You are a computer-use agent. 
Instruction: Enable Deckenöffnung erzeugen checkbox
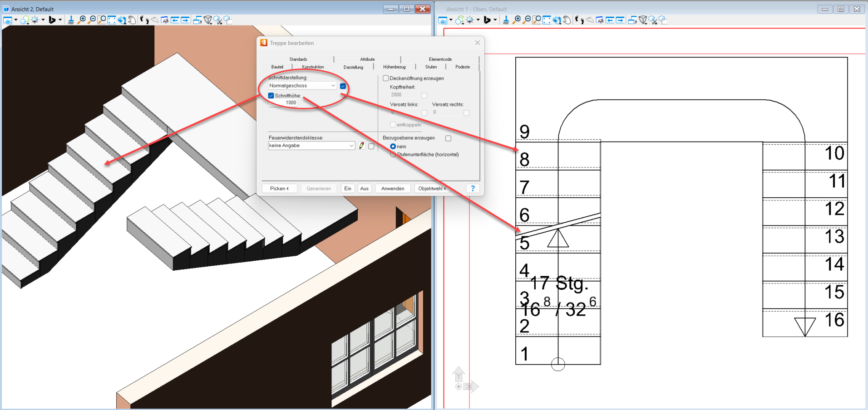(x=386, y=78)
